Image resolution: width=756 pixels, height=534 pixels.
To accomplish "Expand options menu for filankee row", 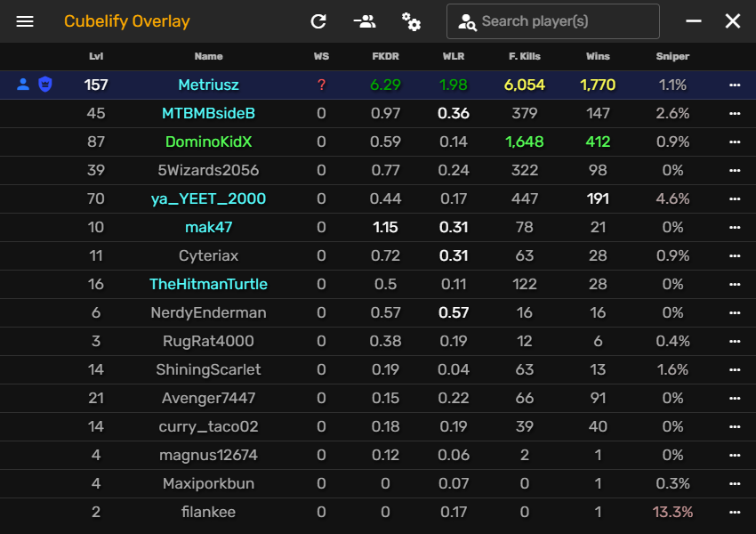I will [x=735, y=513].
